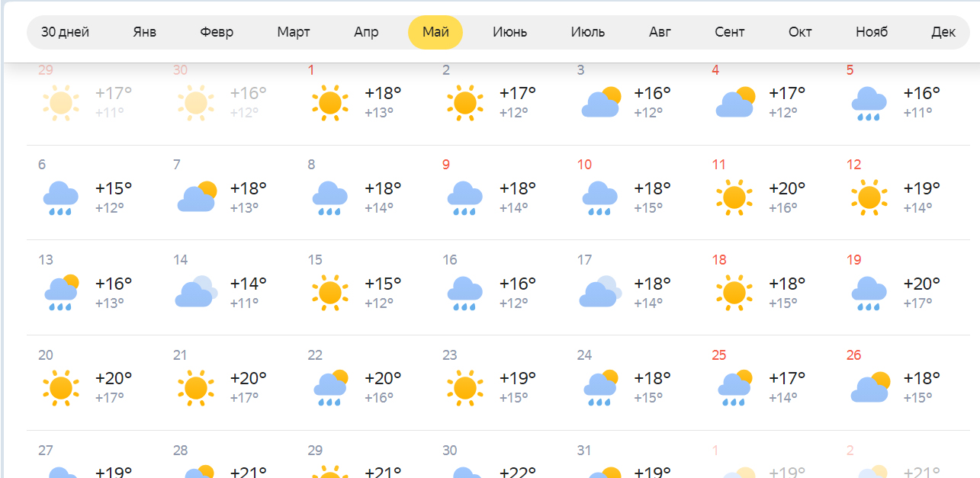Go to the Дек month tab
This screenshot has width=980, height=478.
[x=943, y=32]
